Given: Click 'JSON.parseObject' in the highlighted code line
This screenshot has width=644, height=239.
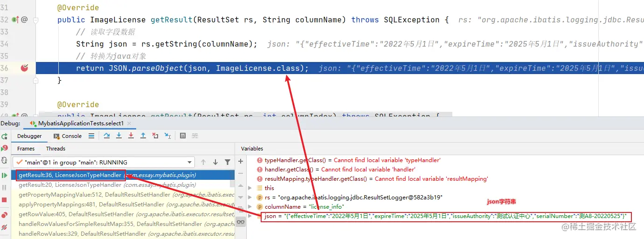Looking at the screenshot, I should (x=146, y=68).
